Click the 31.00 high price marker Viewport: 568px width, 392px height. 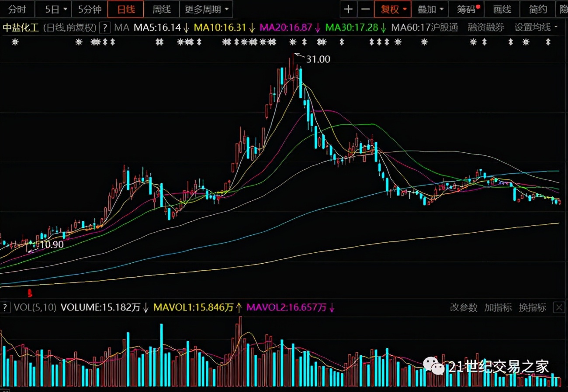coord(318,59)
